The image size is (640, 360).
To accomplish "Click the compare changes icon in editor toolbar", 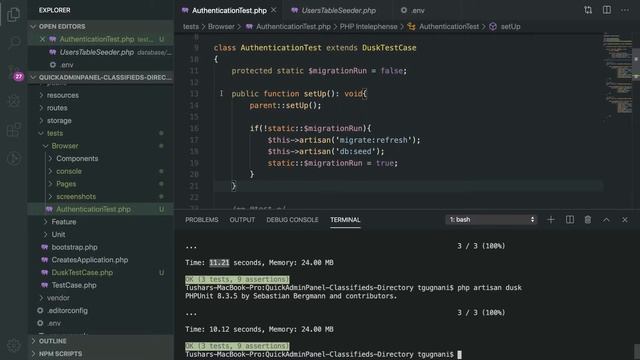I will (588, 10).
